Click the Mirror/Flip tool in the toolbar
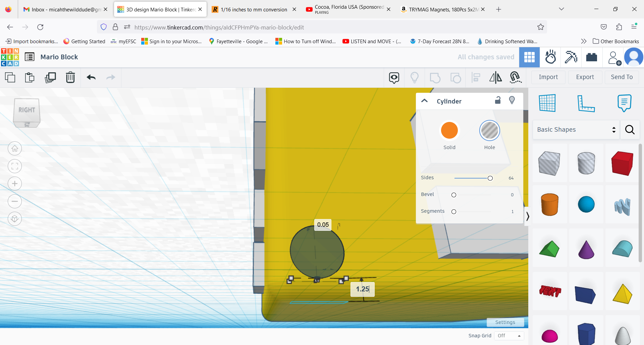The height and width of the screenshot is (345, 644). 495,77
